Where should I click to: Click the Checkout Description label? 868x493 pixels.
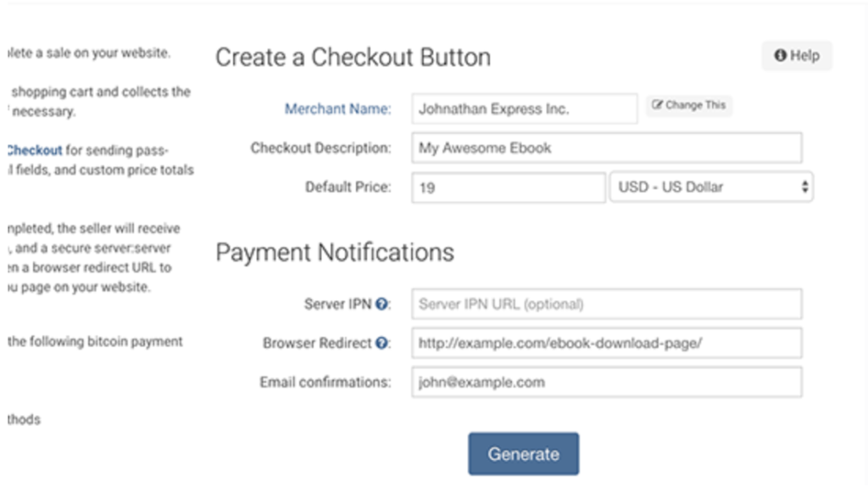320,148
